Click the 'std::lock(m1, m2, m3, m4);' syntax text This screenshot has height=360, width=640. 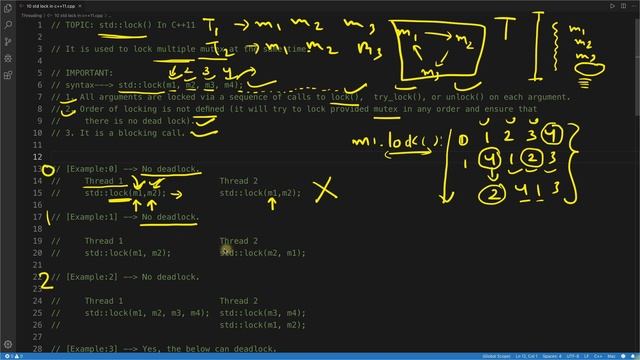click(x=180, y=85)
